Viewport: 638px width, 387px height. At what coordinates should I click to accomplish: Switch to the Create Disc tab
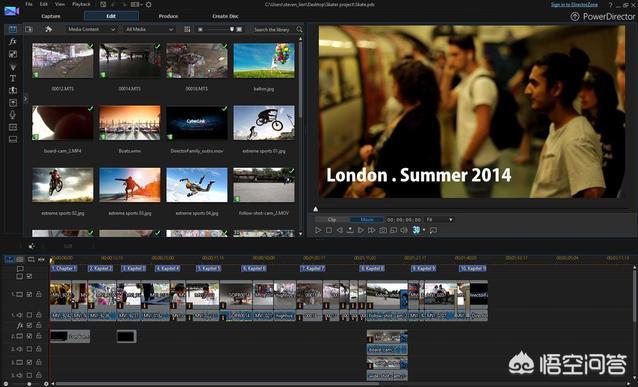click(225, 16)
